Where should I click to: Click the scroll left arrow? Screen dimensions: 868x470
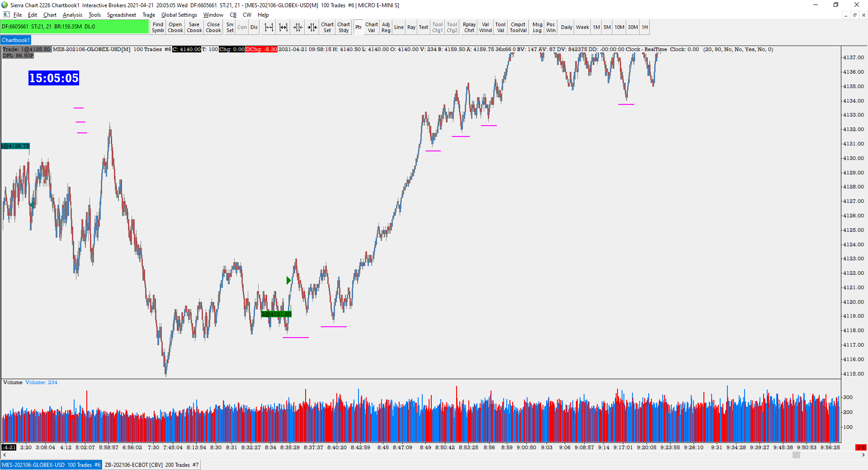click(x=4, y=455)
